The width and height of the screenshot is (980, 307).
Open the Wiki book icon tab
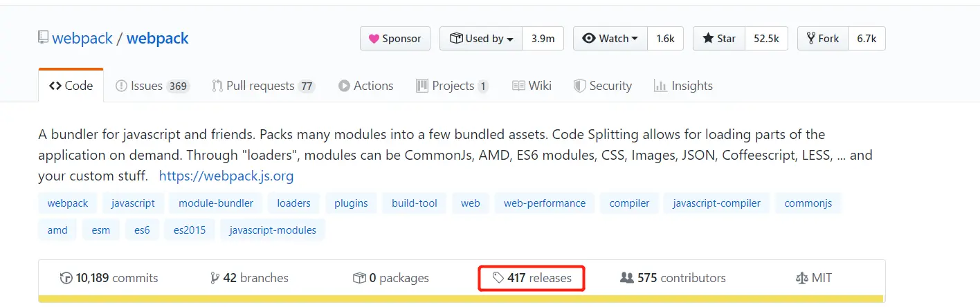pos(532,86)
